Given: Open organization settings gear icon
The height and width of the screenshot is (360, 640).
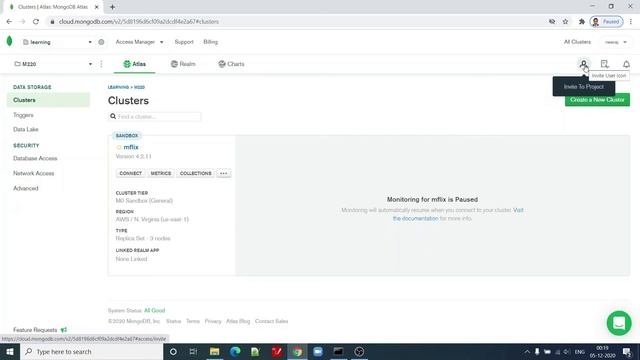Looking at the screenshot, I should click(x=101, y=42).
